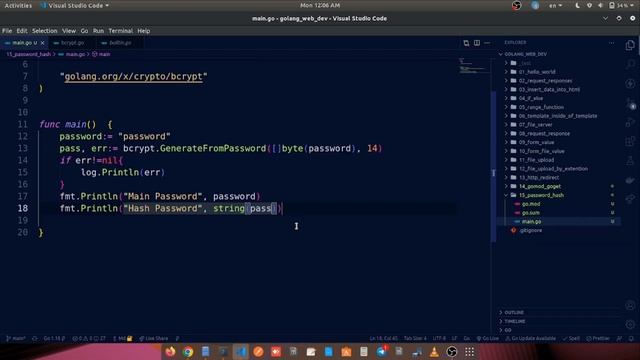Screen dimensions: 640x360
Task: Open the Go menu
Action: point(84,31)
